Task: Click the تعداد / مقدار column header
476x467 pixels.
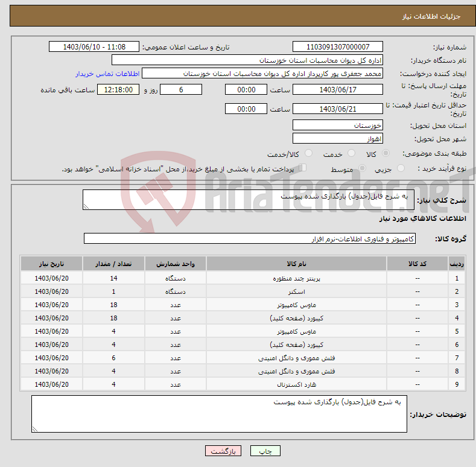Action: pyautogui.click(x=113, y=264)
